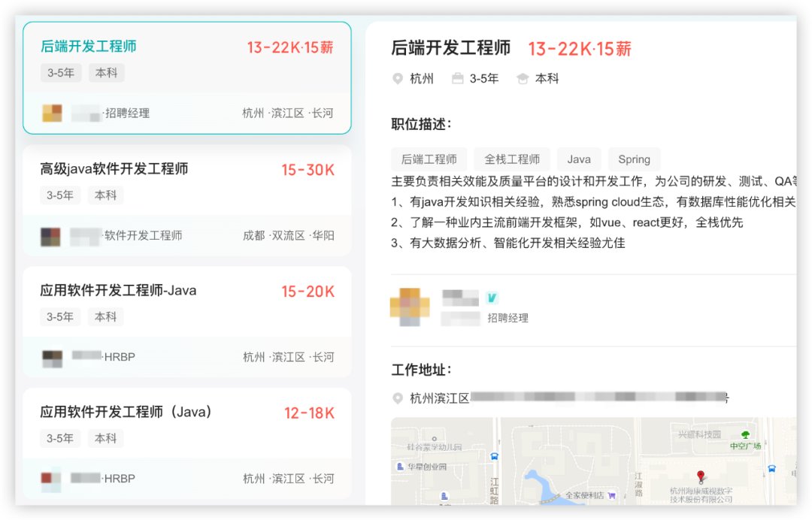812x520 pixels.
Task: Click 软件开发工程师 recruiter title text
Action: 144,236
